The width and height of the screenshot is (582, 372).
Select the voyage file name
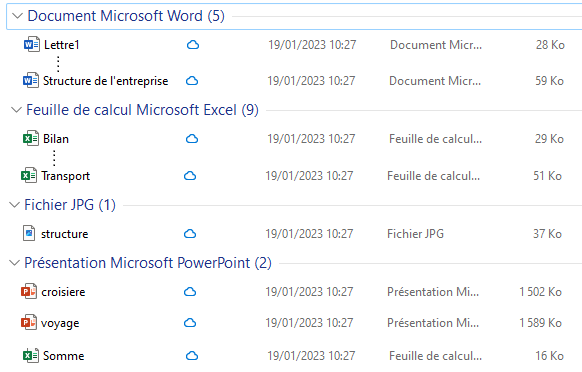pyautogui.click(x=60, y=323)
